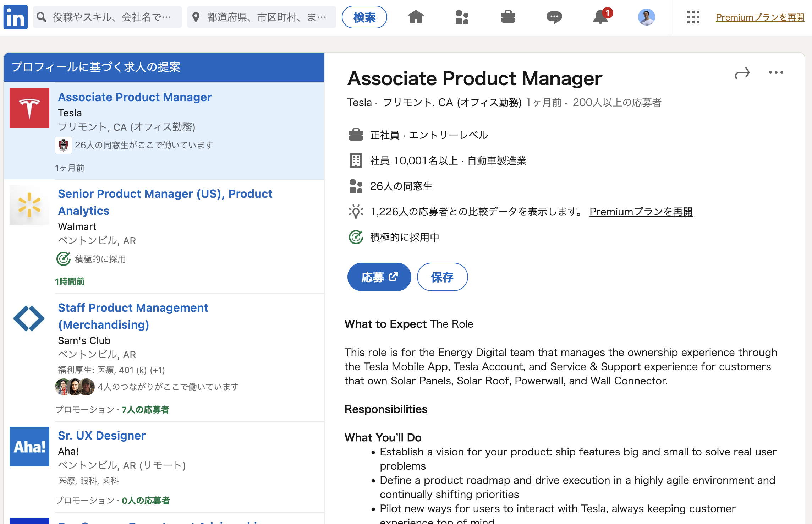This screenshot has height=524, width=812.
Task: Click the Aha! company logo
Action: point(29,447)
